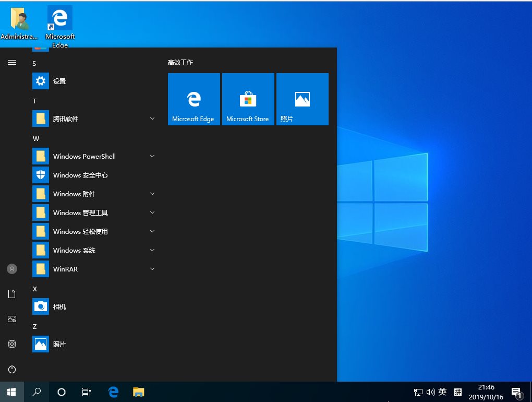Open File Explorer from the taskbar
The height and width of the screenshot is (402, 532).
[x=138, y=392]
